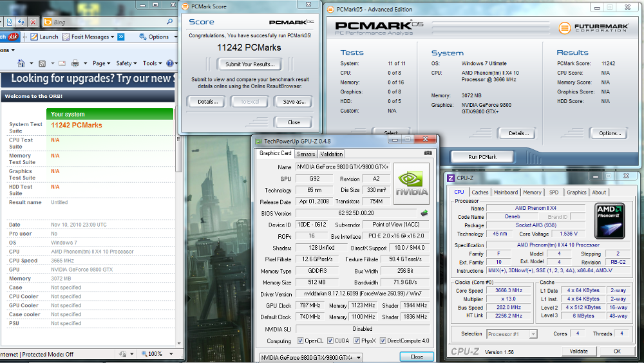
Task: Toggle the DirectCompute 4.0 checkbox
Action: click(x=383, y=341)
